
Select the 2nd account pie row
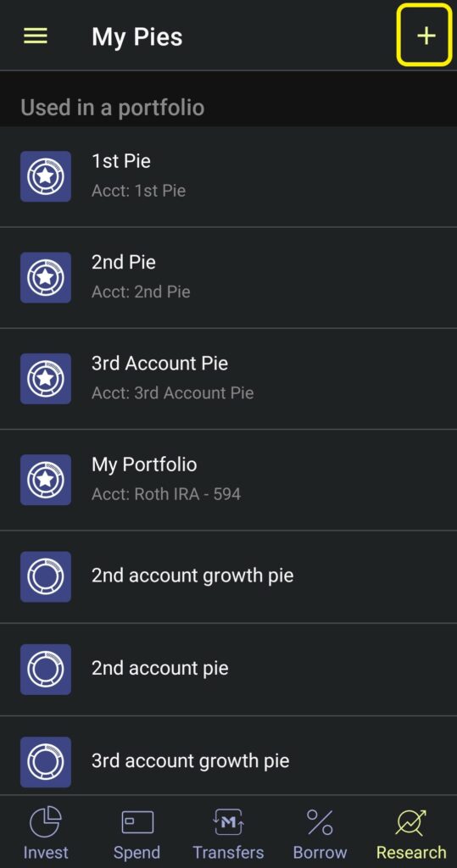228,670
